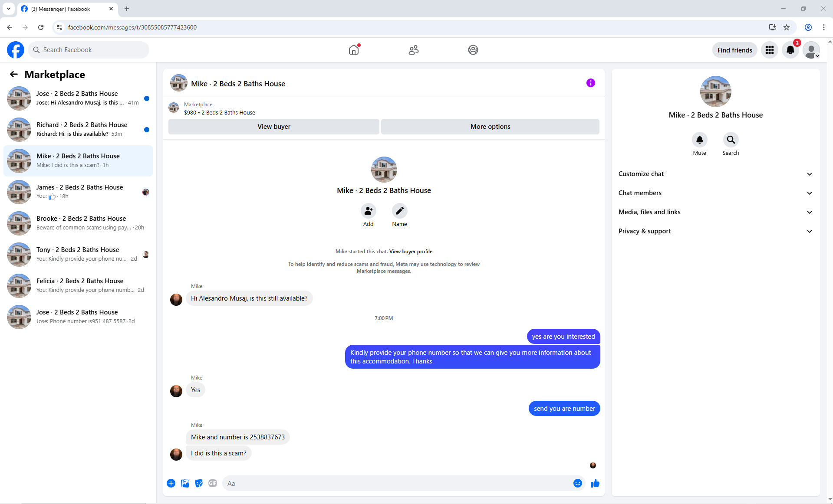
Task: Open the Home feed icon
Action: click(x=354, y=50)
